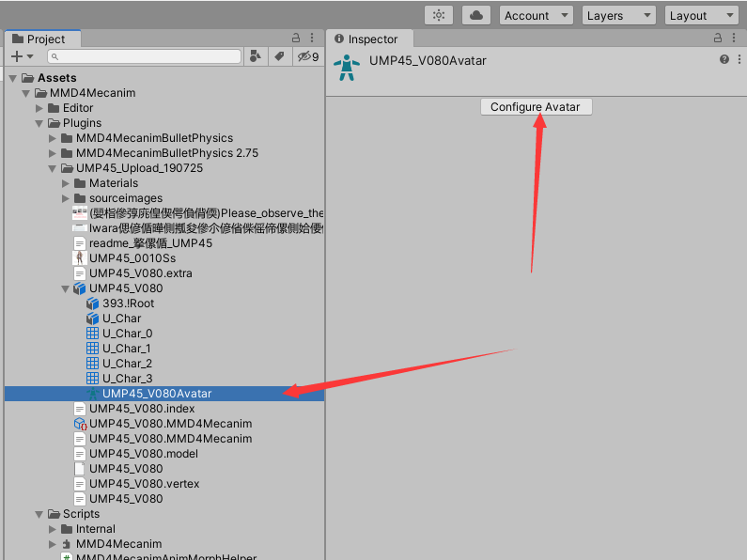
Task: Open the Layers dropdown
Action: [x=619, y=15]
